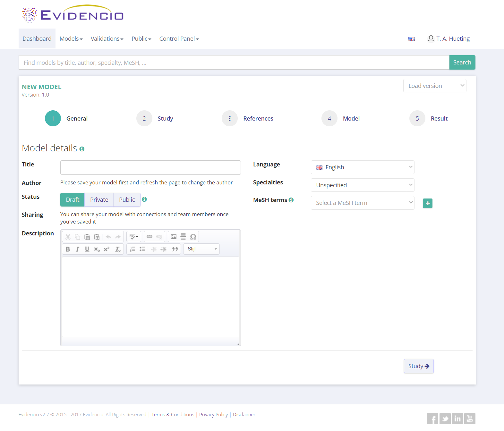Open the Language dropdown
Viewport: 504px width, 431px height.
click(362, 167)
